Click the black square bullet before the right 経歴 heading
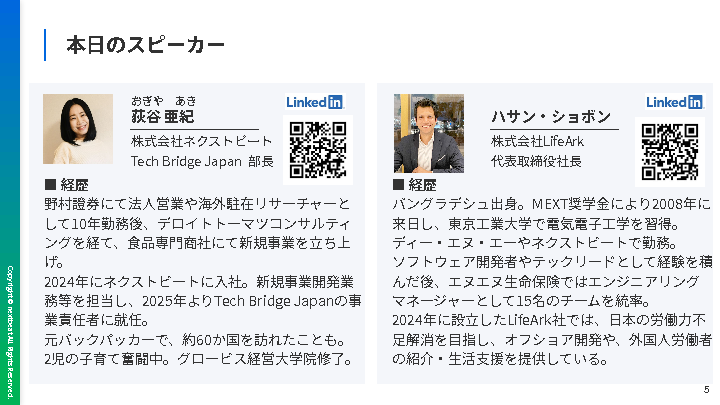This screenshot has height=405, width=720. pos(398,185)
